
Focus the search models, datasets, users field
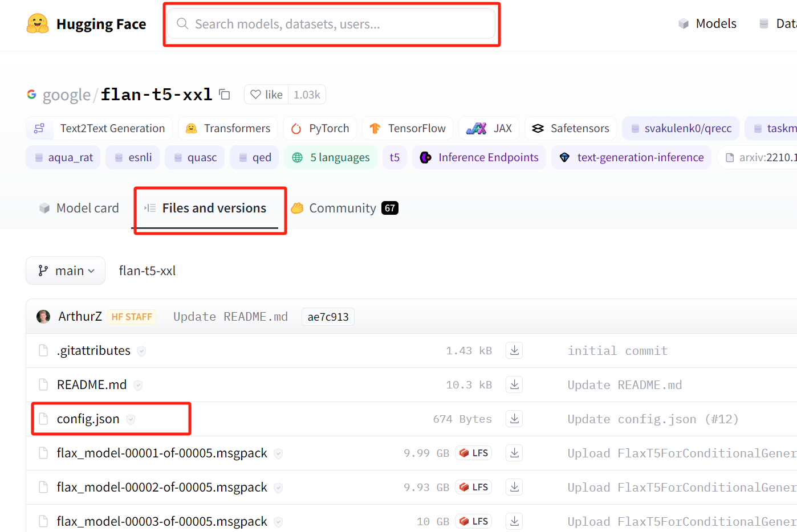331,24
